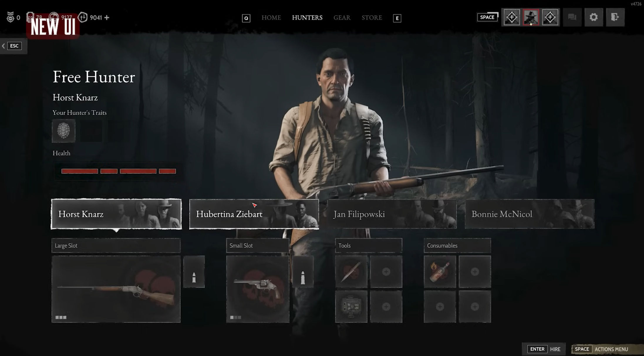The width and height of the screenshot is (644, 356).
Task: Go back with the ESC button
Action: (14, 46)
